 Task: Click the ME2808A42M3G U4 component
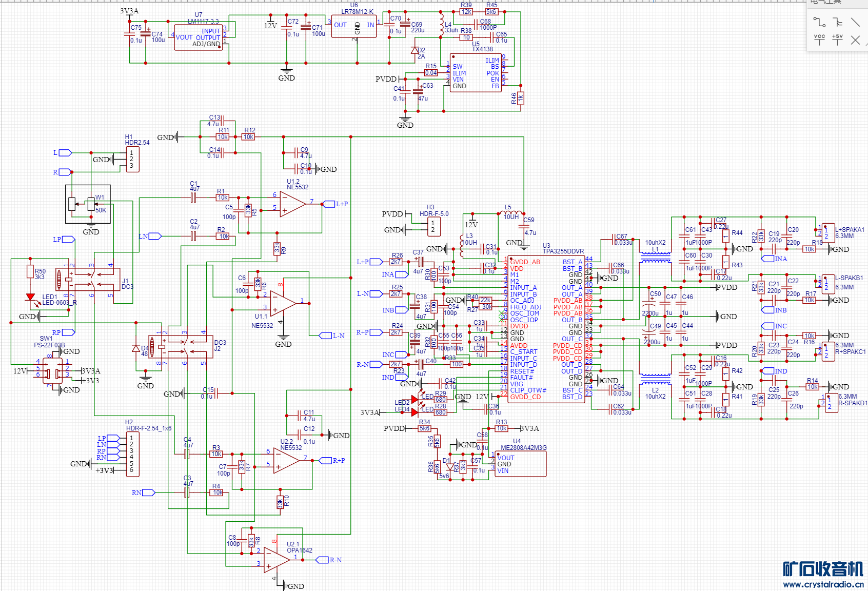click(x=521, y=464)
